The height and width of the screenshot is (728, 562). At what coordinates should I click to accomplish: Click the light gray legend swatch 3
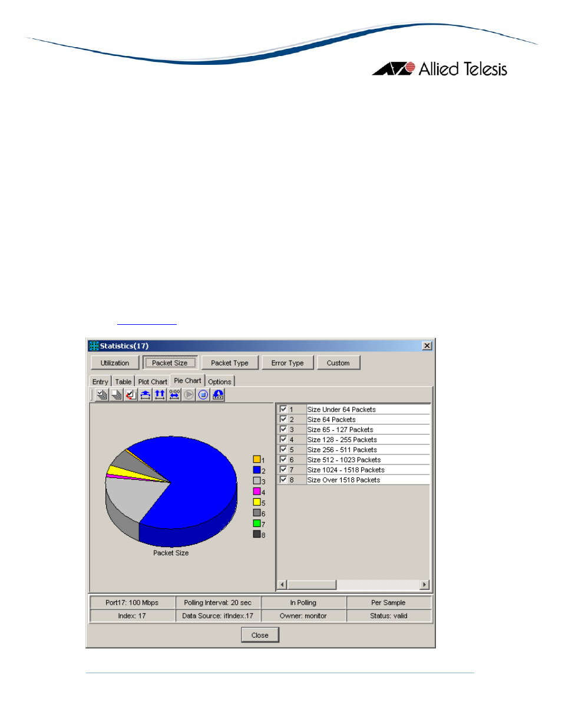click(257, 480)
